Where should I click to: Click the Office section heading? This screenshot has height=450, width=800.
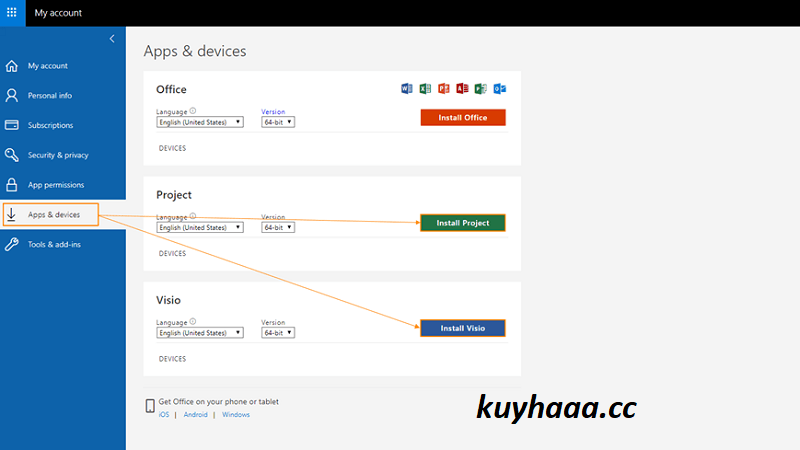coord(171,89)
